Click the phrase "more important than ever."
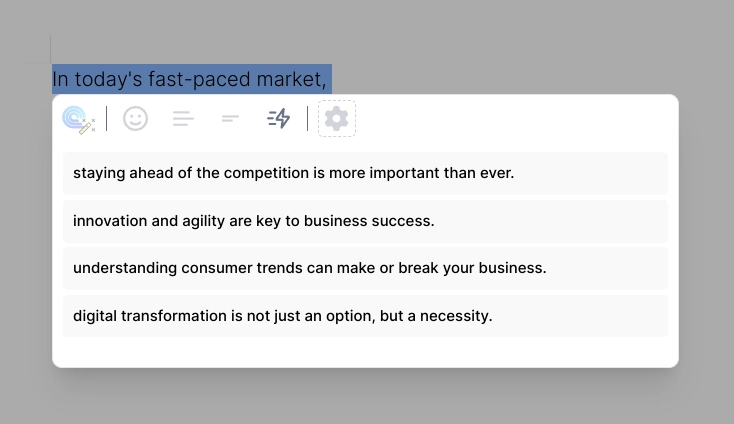Image resolution: width=734 pixels, height=424 pixels. click(421, 173)
